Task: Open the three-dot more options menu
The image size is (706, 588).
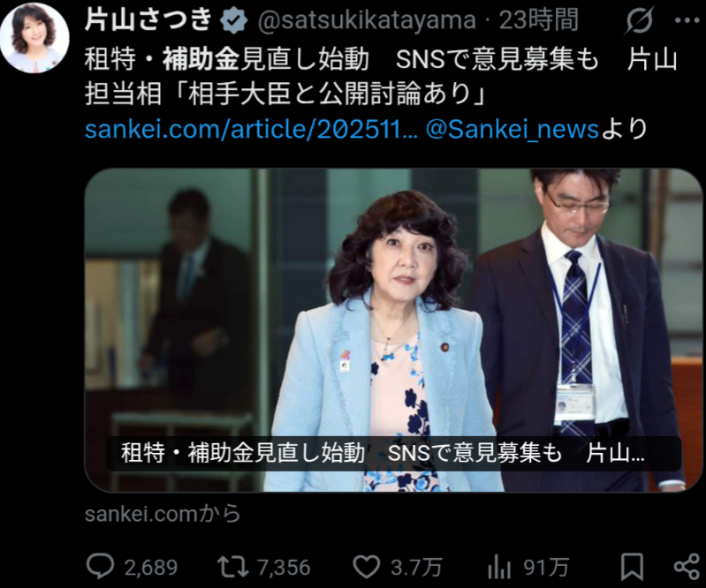Action: (687, 20)
